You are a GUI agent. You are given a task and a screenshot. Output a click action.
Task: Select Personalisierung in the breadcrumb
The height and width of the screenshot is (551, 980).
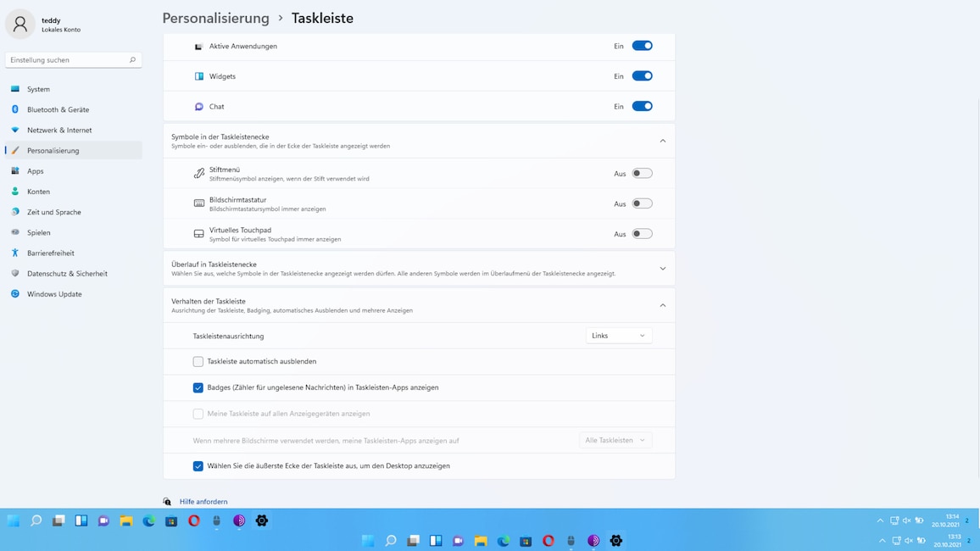pos(214,17)
